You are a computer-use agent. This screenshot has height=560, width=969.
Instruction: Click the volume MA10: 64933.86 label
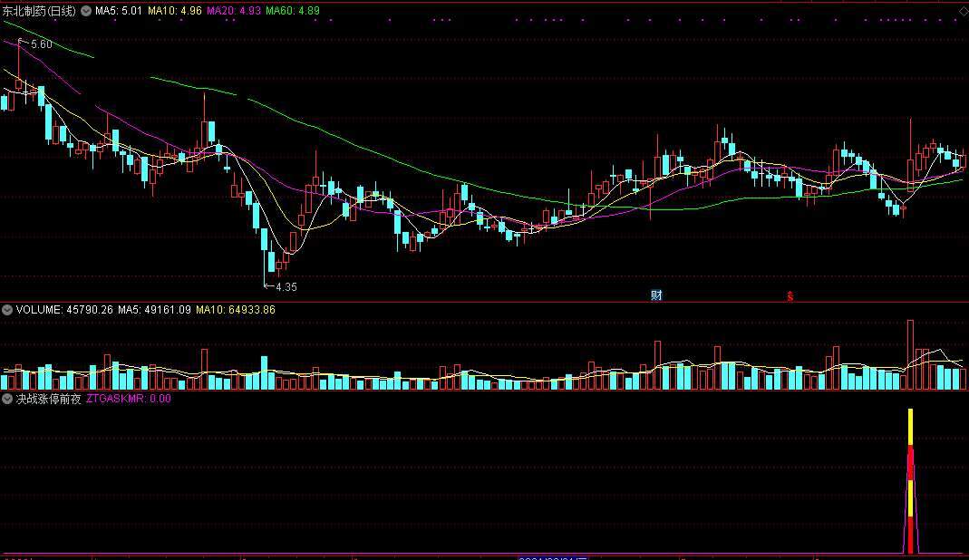236,310
